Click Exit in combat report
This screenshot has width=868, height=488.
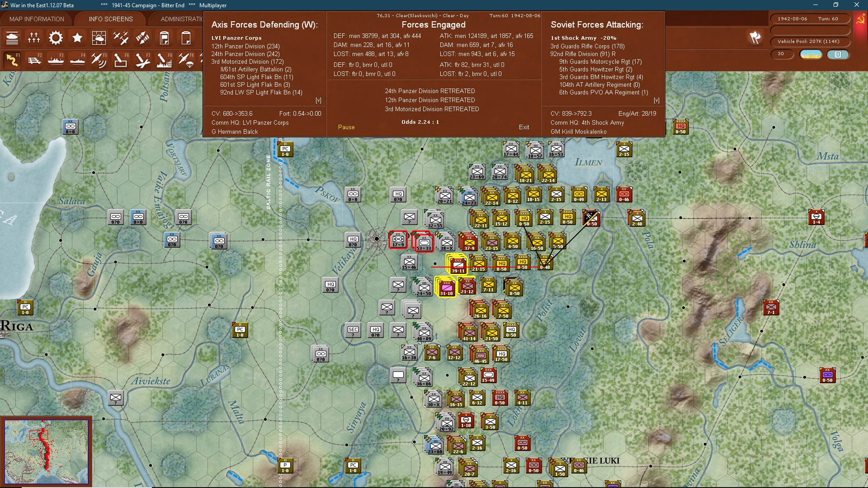pos(524,127)
